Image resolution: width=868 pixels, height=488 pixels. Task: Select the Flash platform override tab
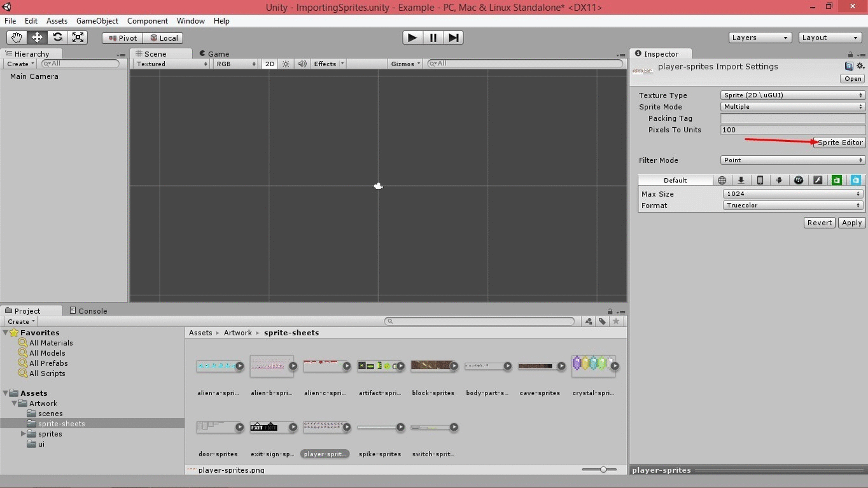tap(818, 180)
